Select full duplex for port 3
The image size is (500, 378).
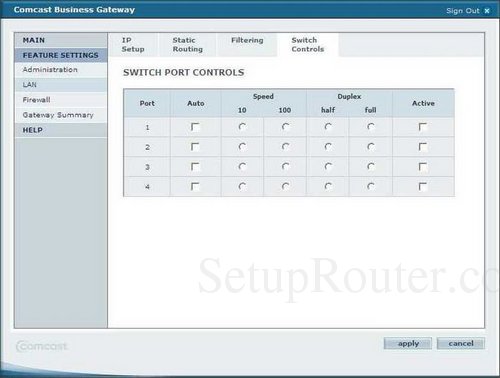tap(371, 167)
